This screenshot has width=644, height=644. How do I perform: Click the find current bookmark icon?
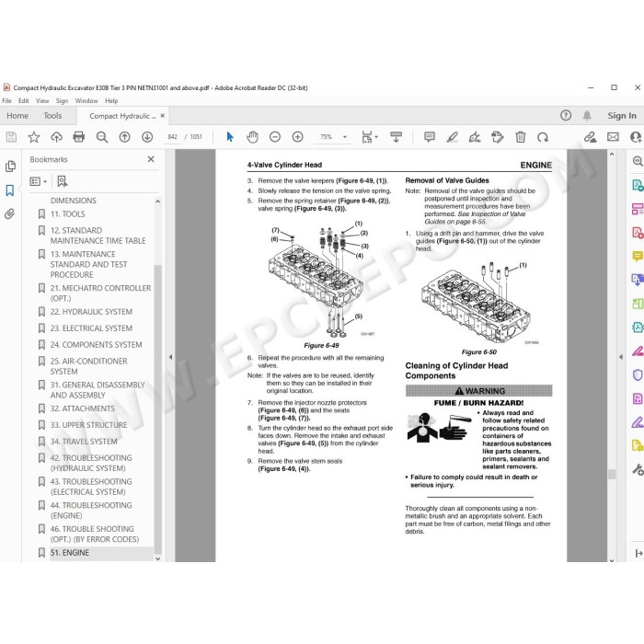click(62, 181)
